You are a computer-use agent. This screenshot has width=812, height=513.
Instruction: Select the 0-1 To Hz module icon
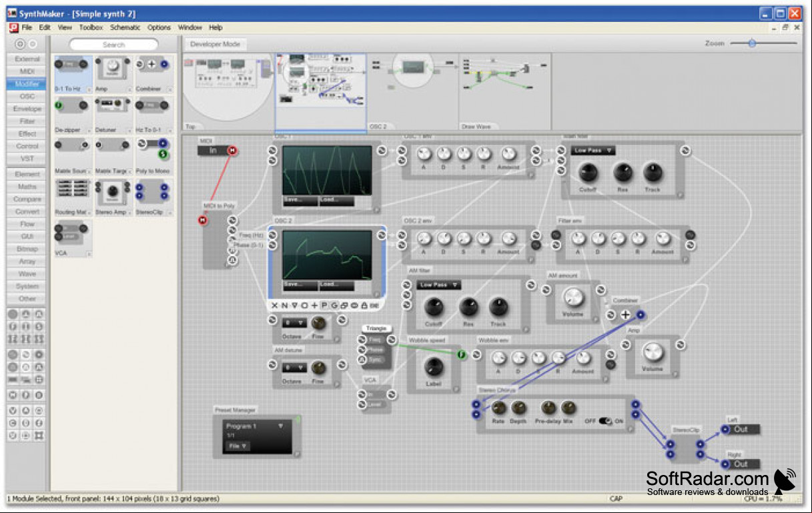tap(71, 65)
